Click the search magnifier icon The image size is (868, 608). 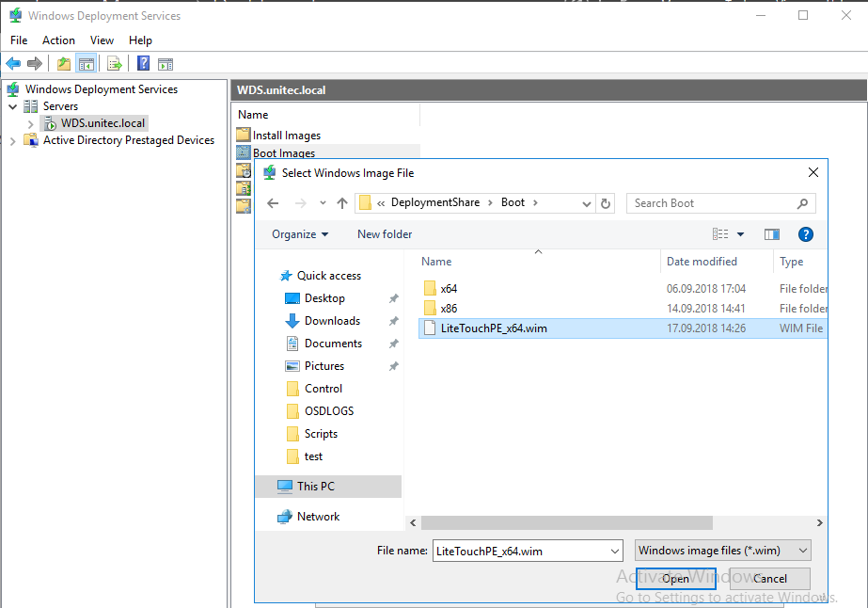(802, 203)
